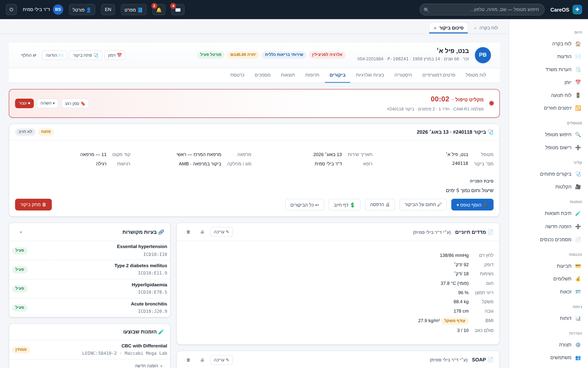Switch to the מסמכים tab
The image size is (588, 368).
[x=262, y=75]
